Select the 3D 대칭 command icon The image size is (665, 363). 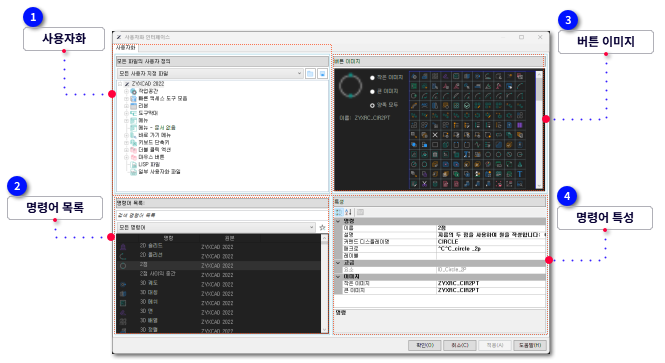123,293
